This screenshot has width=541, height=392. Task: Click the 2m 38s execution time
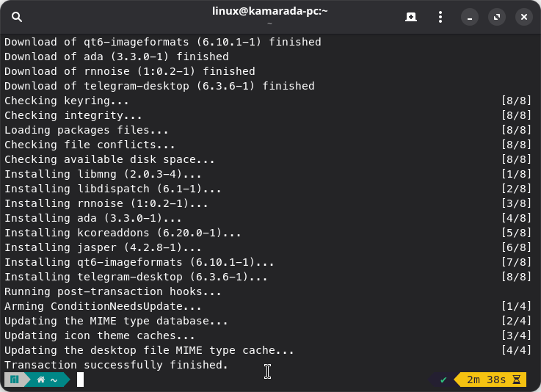click(x=484, y=380)
